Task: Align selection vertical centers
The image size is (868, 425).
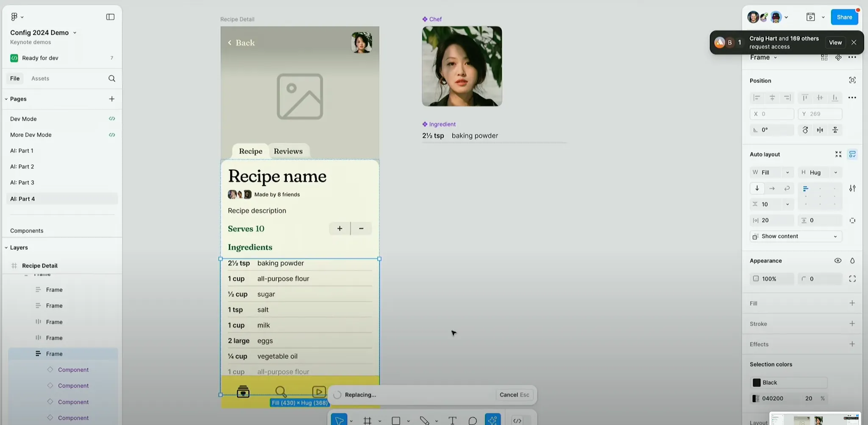Action: coord(820,98)
